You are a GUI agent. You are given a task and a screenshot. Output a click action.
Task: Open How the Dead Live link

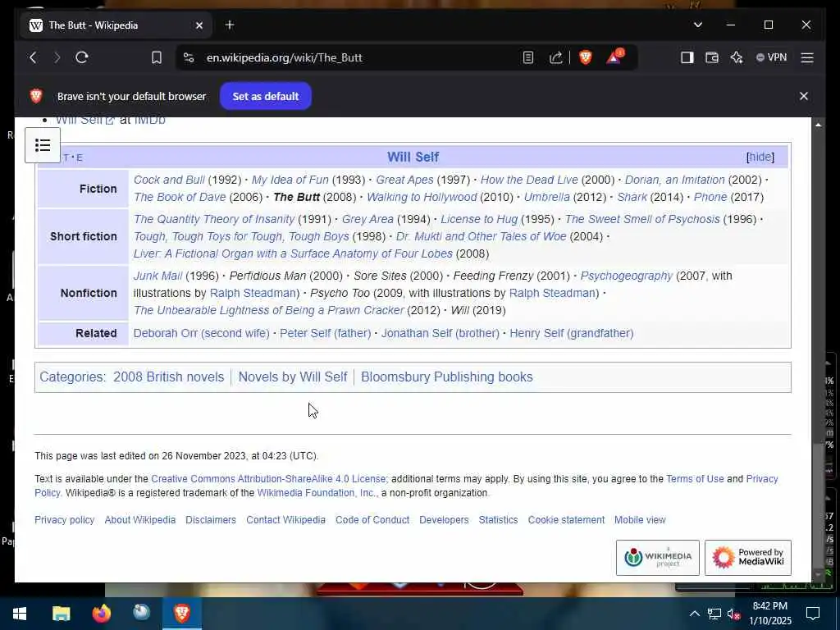click(x=529, y=180)
